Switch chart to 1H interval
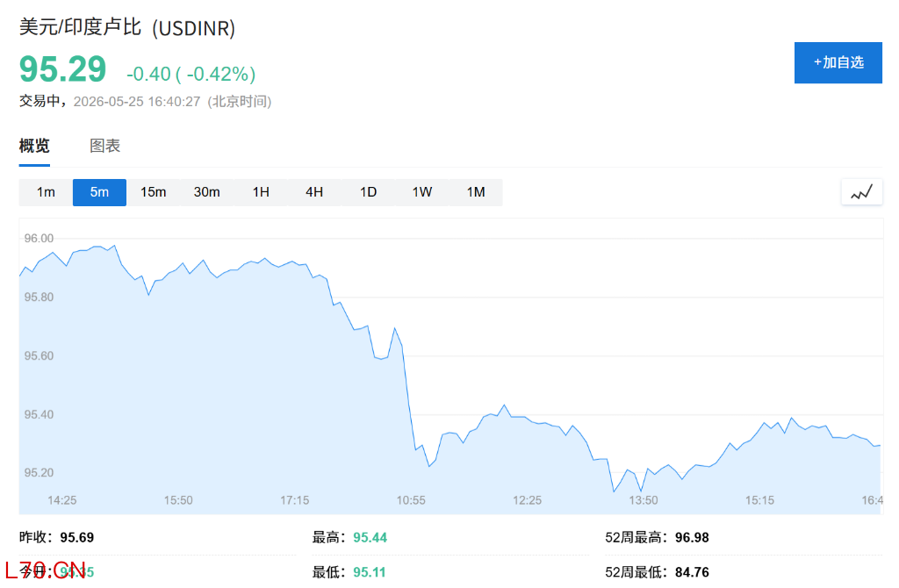The image size is (899, 588). (261, 192)
